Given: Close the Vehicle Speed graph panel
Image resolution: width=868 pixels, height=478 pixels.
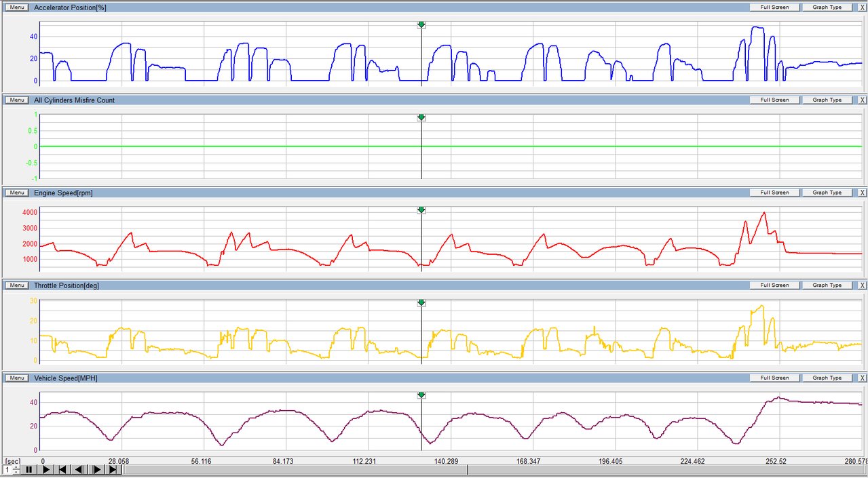Looking at the screenshot, I should [x=862, y=378].
